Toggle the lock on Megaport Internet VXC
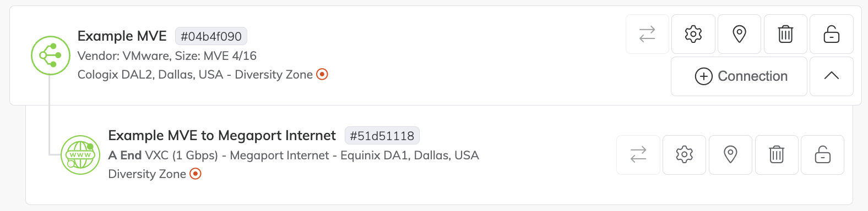The width and height of the screenshot is (868, 211). [x=823, y=154]
